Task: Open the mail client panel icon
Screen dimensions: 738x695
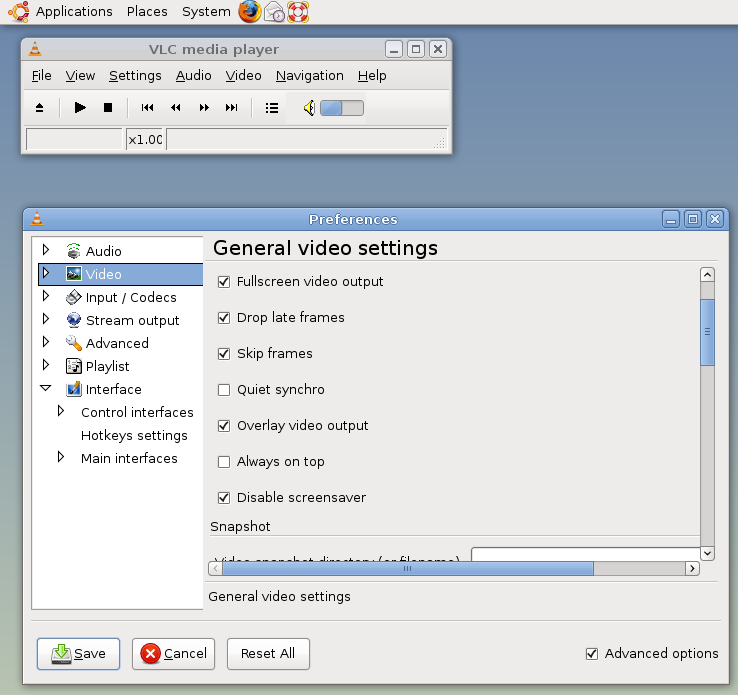Action: coord(274,12)
